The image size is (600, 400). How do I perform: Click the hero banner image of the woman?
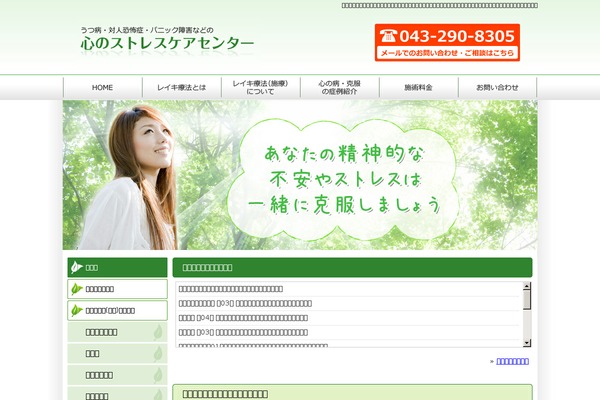(300, 175)
